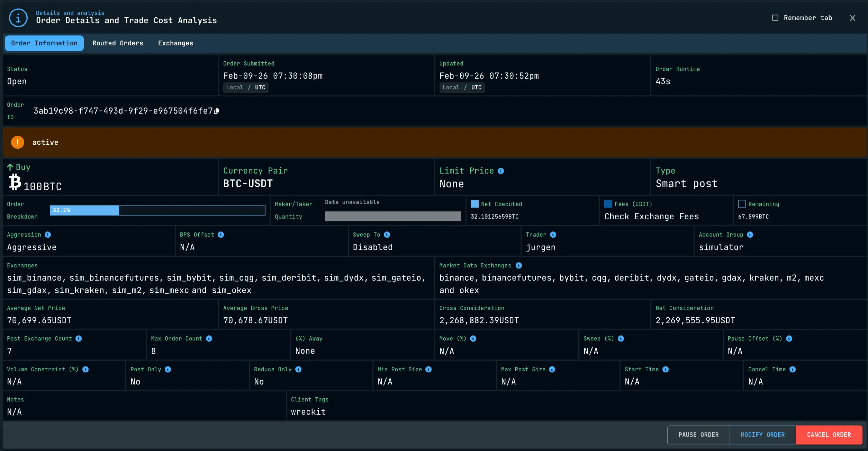Click the info icon next to Post Exchange Count
This screenshot has height=451, width=868.
[x=79, y=338]
